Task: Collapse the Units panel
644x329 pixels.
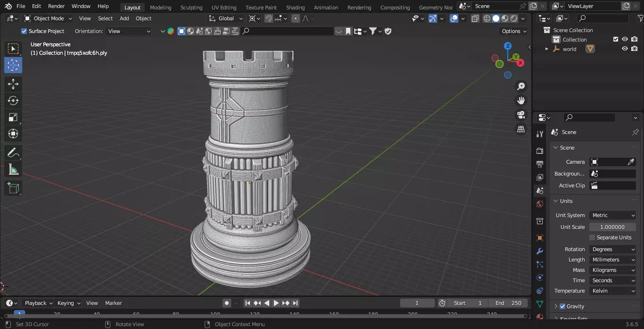Action: tap(556, 201)
